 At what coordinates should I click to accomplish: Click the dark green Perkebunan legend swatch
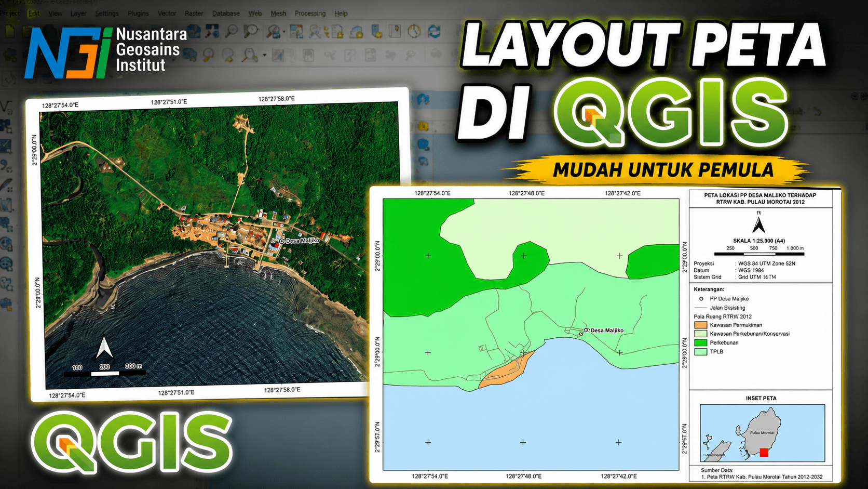[700, 342]
